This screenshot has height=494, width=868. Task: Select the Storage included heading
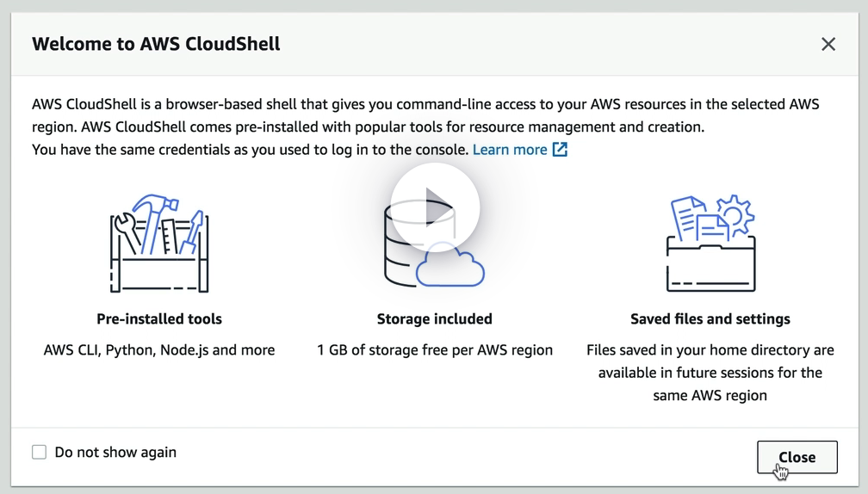pos(435,318)
